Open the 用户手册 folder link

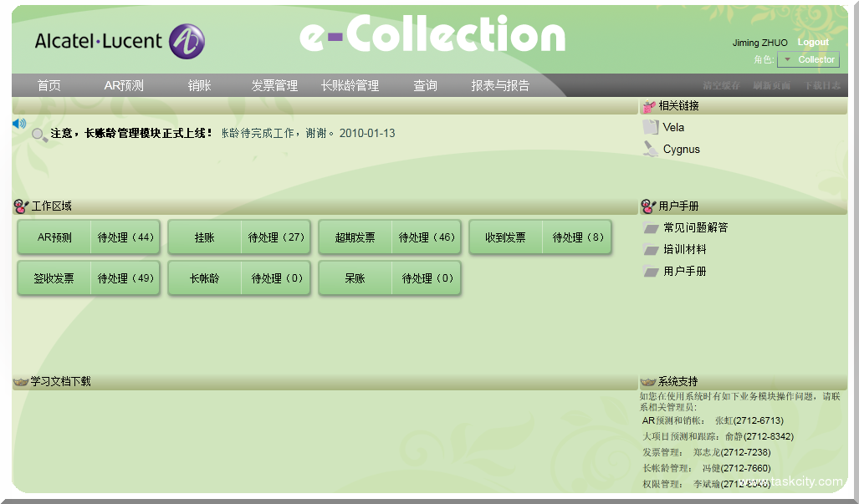tap(684, 271)
